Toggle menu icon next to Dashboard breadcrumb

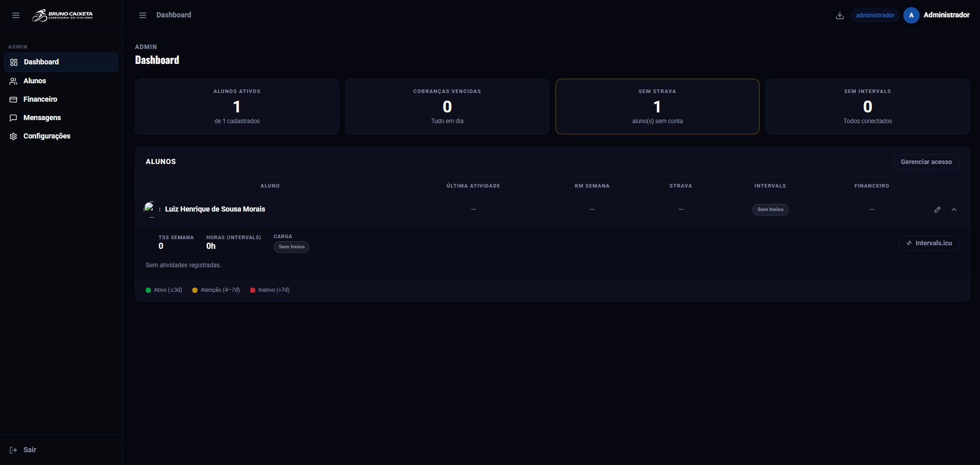143,15
